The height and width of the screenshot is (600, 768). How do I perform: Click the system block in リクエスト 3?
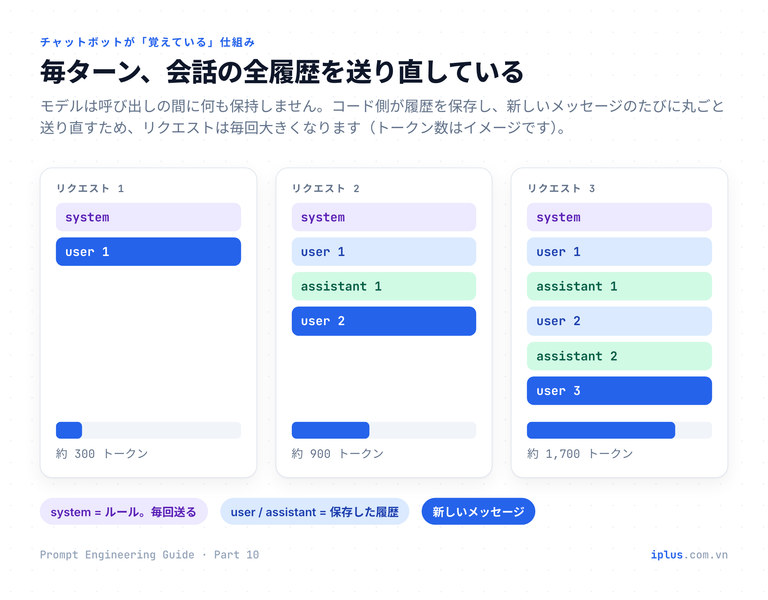620,217
